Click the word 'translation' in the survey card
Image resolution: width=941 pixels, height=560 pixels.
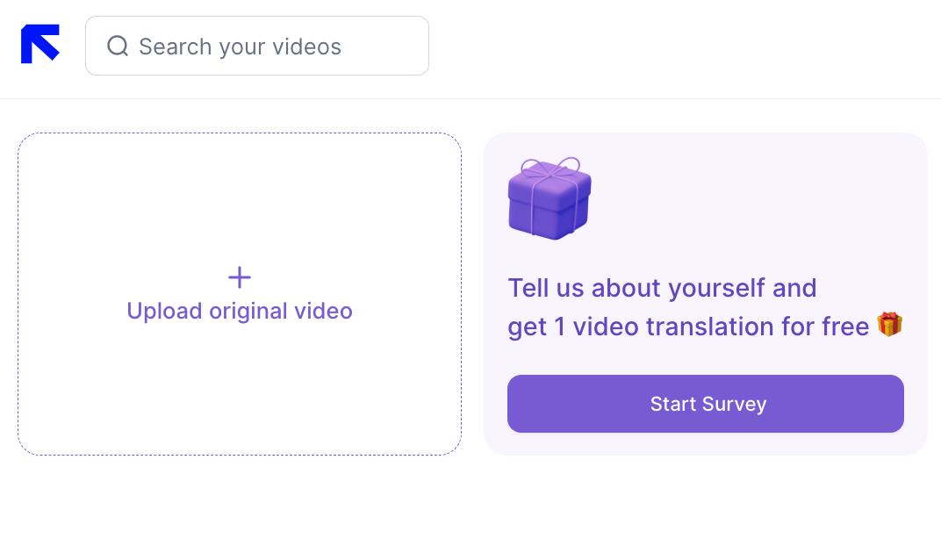click(711, 327)
